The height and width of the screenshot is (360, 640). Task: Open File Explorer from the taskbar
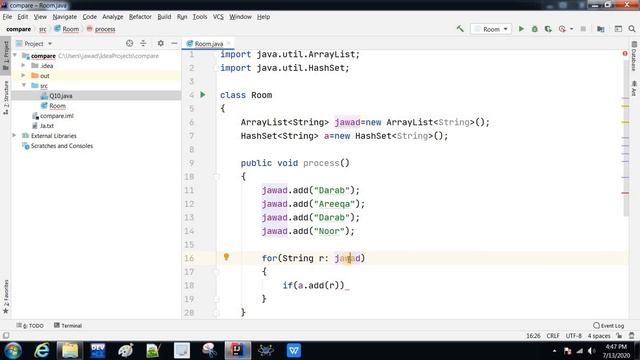click(70, 351)
